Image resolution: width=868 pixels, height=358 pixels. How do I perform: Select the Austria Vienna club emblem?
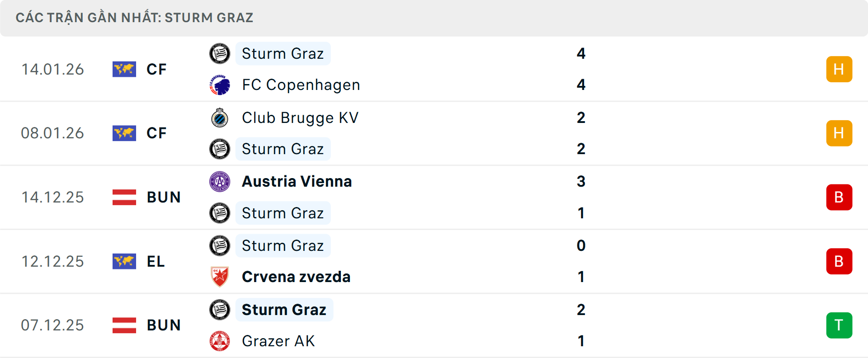(x=220, y=181)
